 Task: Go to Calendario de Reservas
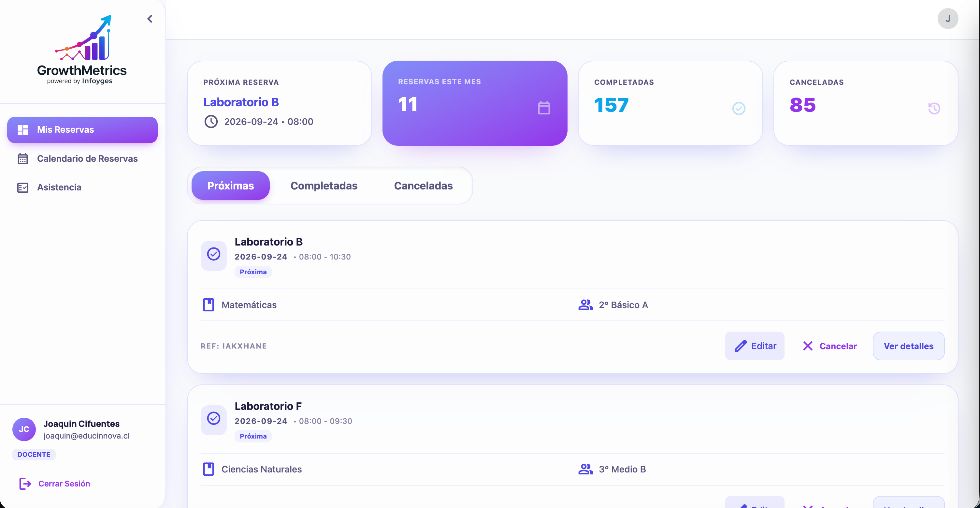tap(82, 159)
